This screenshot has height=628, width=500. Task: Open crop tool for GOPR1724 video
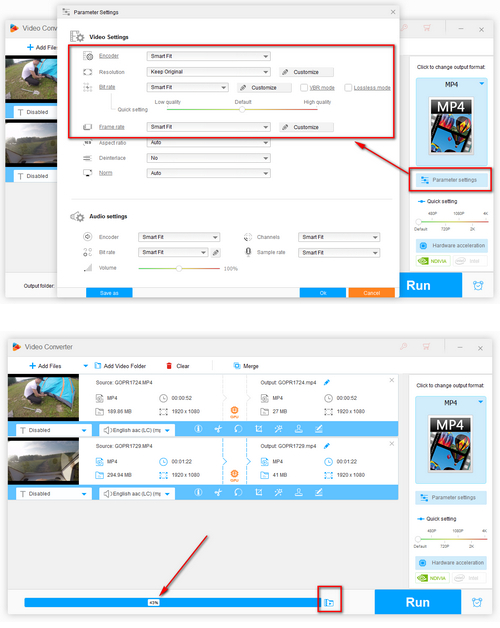(259, 429)
